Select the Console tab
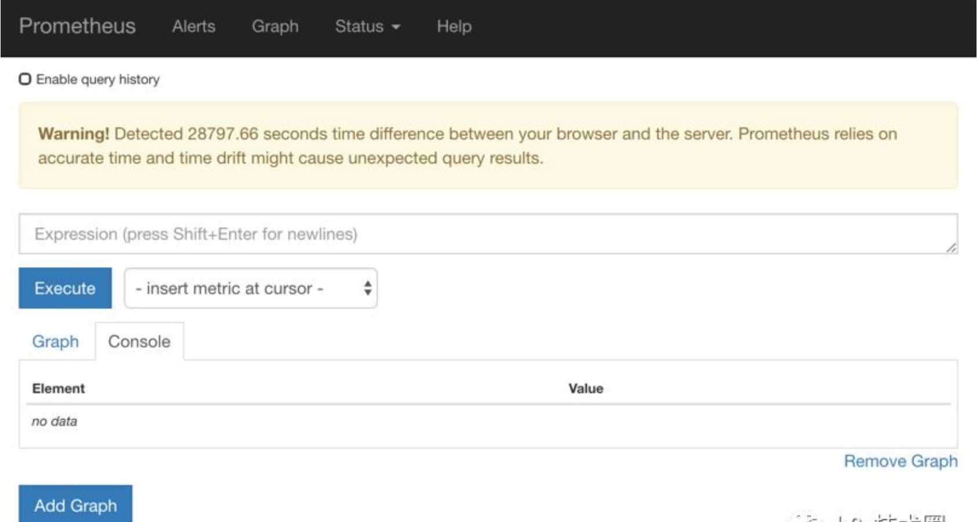 [x=140, y=341]
